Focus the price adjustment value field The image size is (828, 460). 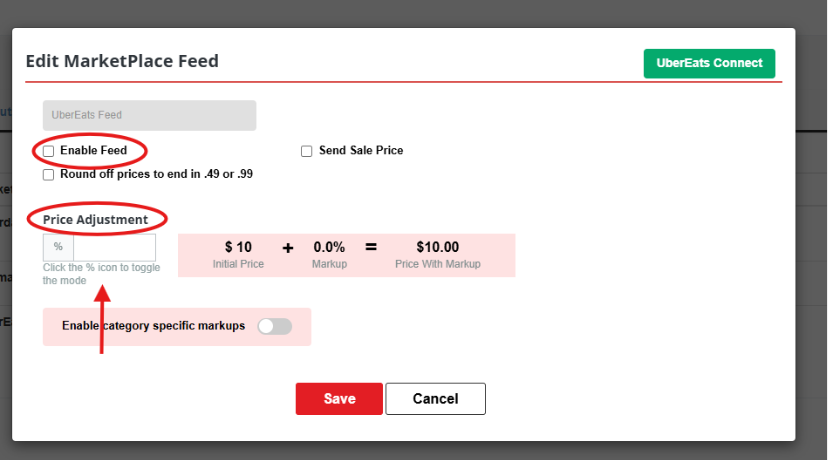115,247
